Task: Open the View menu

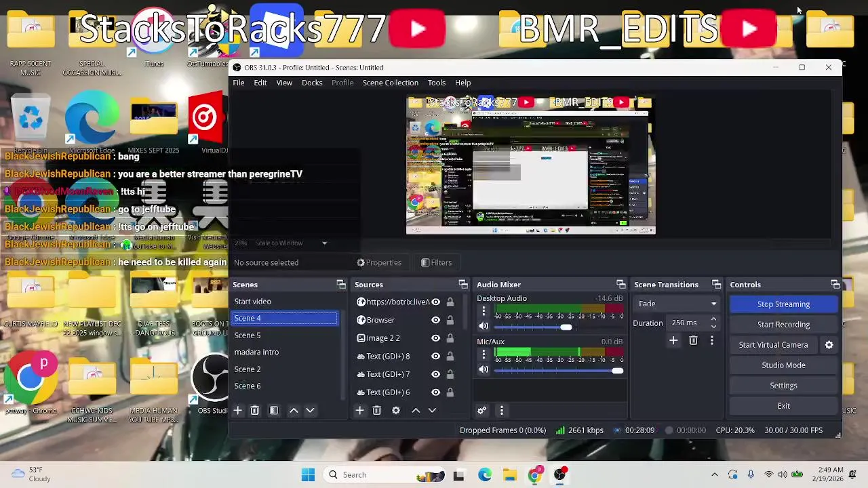Action: [x=284, y=83]
